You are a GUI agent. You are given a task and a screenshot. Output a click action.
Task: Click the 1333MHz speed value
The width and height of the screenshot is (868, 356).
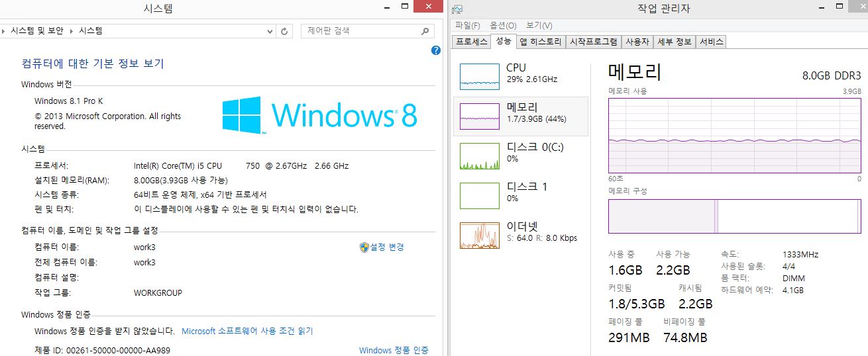800,254
